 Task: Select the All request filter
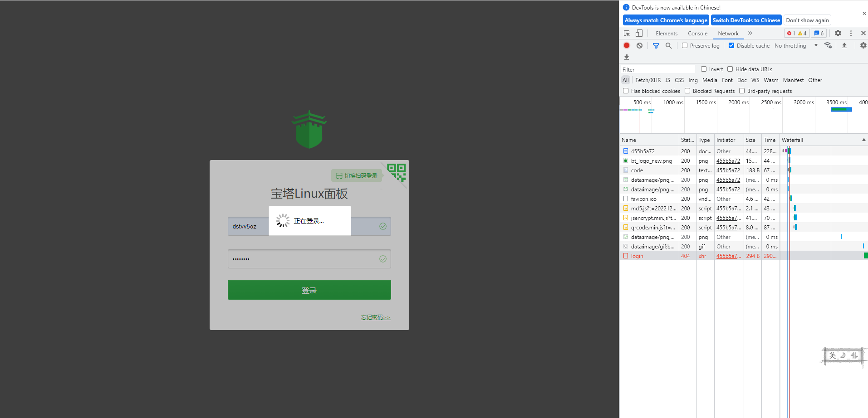pos(626,80)
